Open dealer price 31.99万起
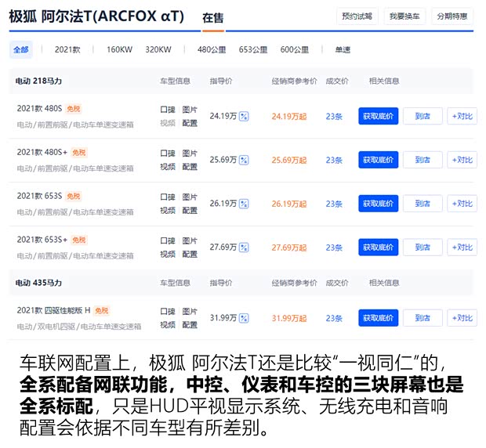Screen dimensions: 486x448 289,318
